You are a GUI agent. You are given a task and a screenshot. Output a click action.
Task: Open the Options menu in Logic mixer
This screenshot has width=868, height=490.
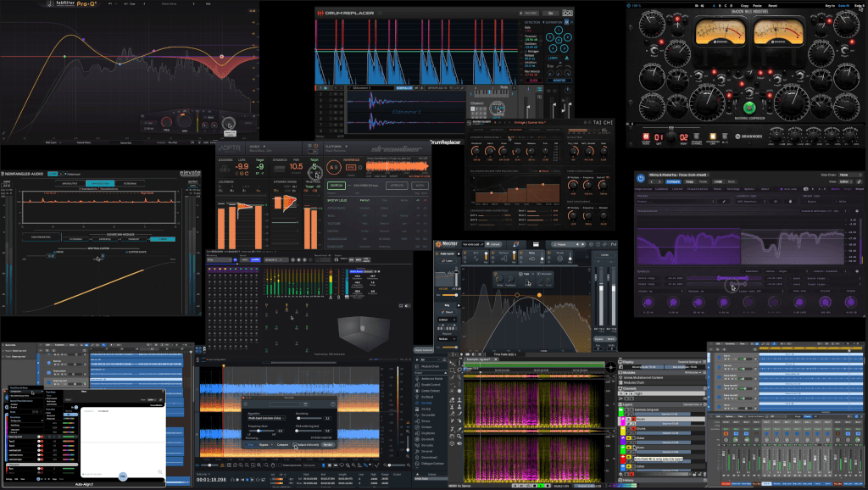tap(729, 416)
